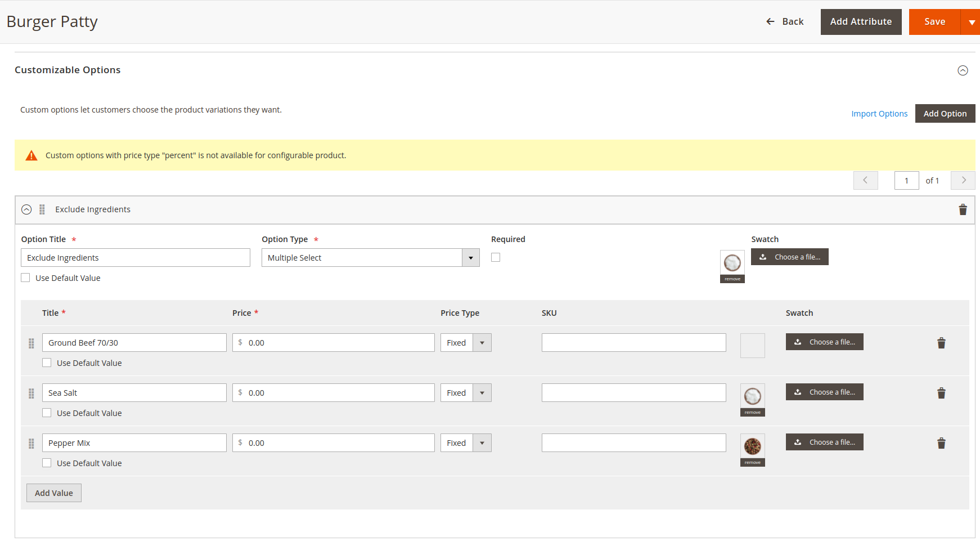Image resolution: width=980 pixels, height=541 pixels.
Task: Remove the Pepper Mix swatch image
Action: [752, 463]
